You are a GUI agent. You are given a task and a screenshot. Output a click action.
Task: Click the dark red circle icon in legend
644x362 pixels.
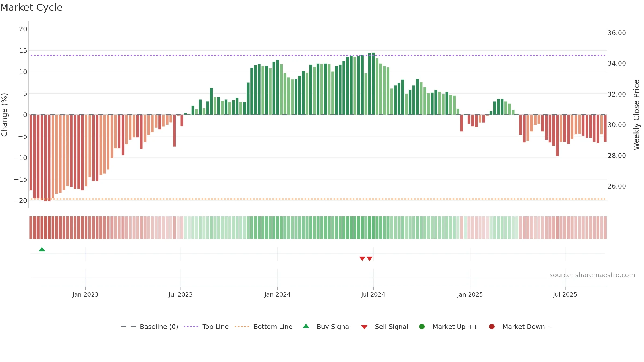[492, 327]
